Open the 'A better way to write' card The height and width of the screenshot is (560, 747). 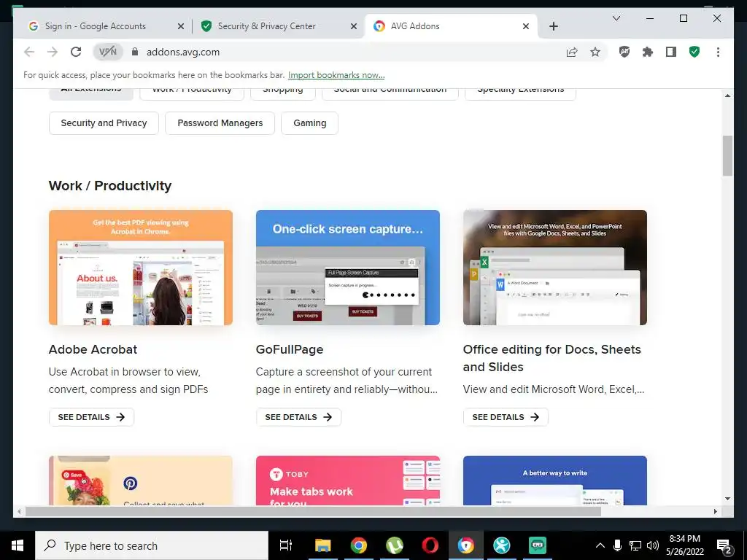point(555,481)
